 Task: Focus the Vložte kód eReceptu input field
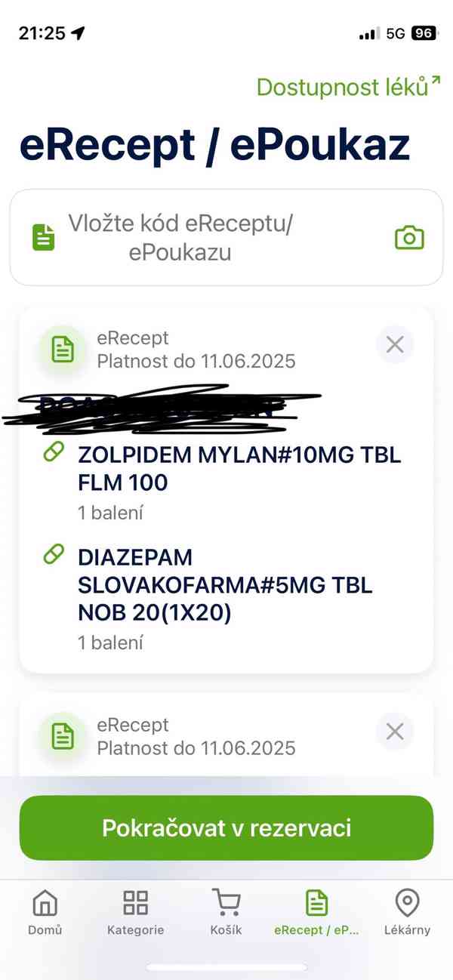click(x=226, y=237)
